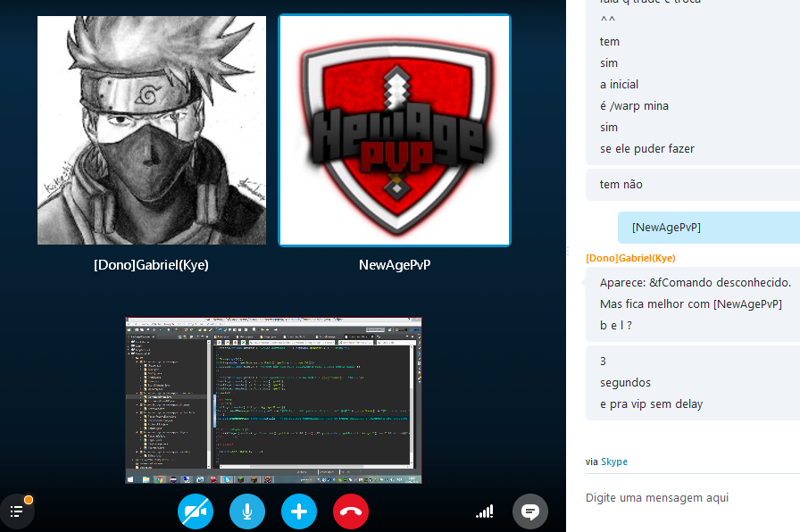Focus the 'Digite uma mensagem aqui' message box
The width and height of the screenshot is (800, 532).
tap(692, 497)
